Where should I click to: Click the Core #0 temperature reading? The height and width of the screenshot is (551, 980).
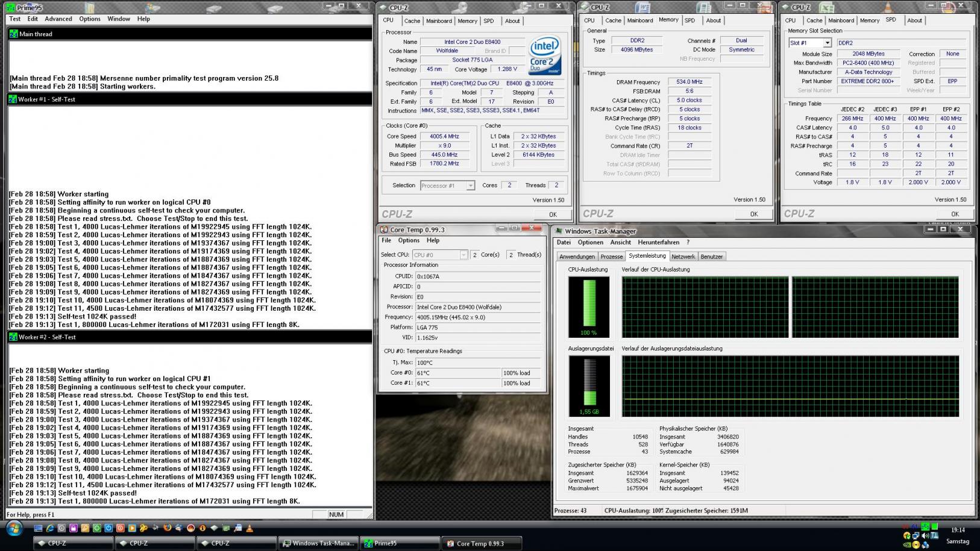pyautogui.click(x=458, y=373)
